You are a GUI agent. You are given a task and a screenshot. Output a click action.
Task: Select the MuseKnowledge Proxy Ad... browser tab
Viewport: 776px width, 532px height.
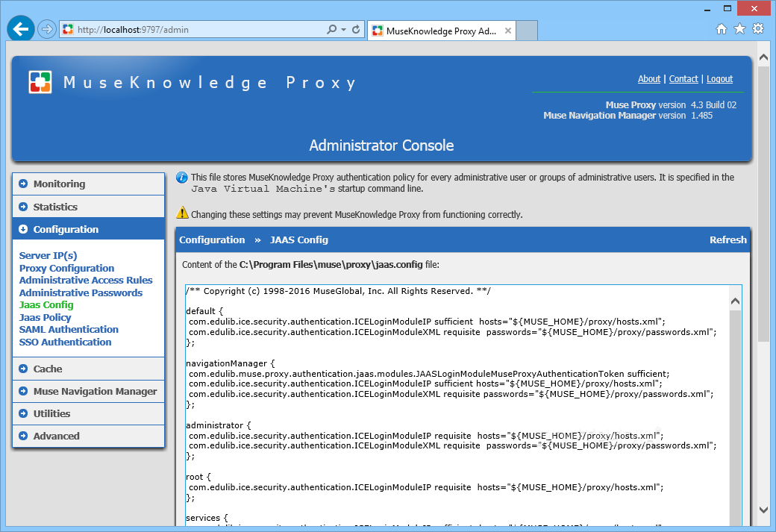(x=442, y=31)
